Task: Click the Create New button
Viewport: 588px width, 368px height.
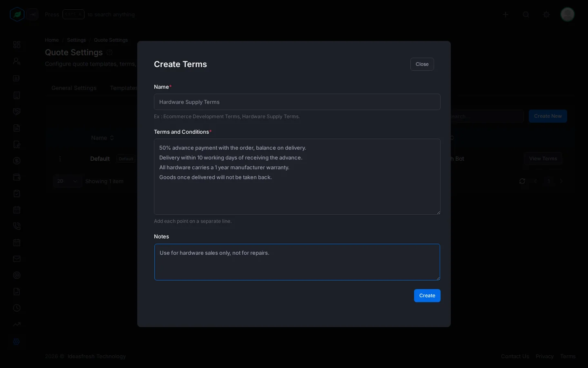Action: pos(548,116)
